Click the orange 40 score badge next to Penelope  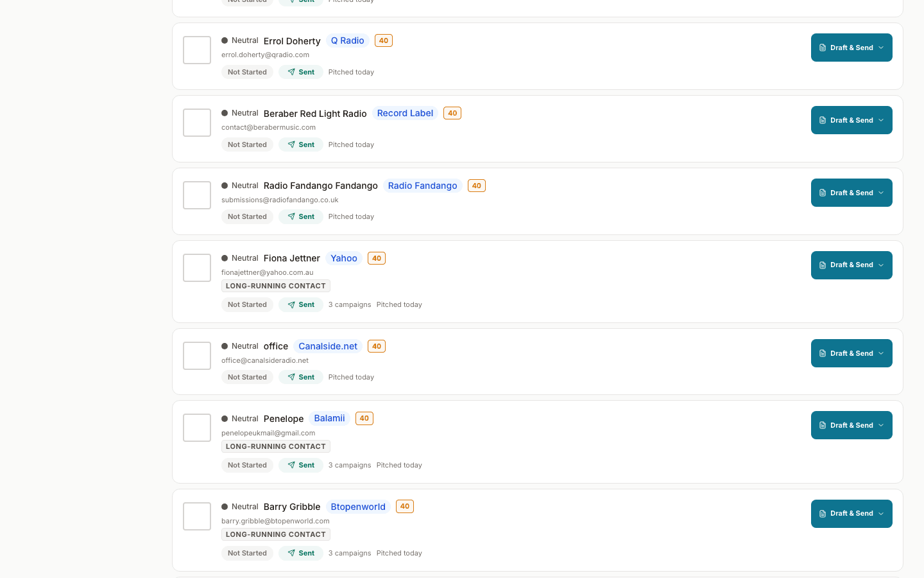point(364,418)
